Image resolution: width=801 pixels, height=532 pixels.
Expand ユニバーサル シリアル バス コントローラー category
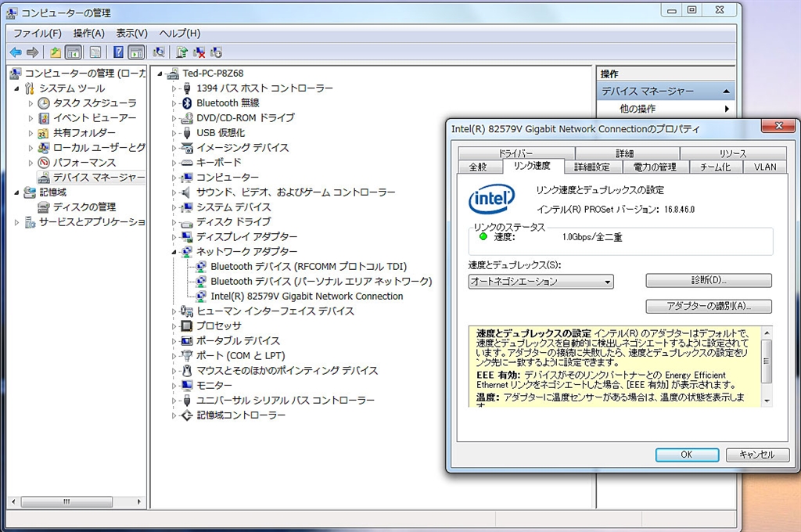(174, 400)
